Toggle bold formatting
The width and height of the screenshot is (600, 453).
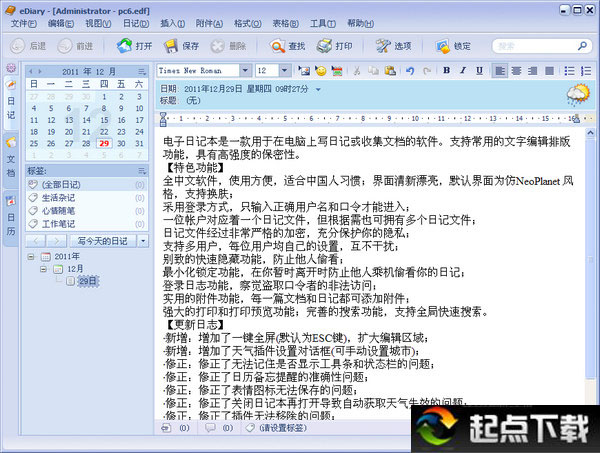(x=446, y=70)
